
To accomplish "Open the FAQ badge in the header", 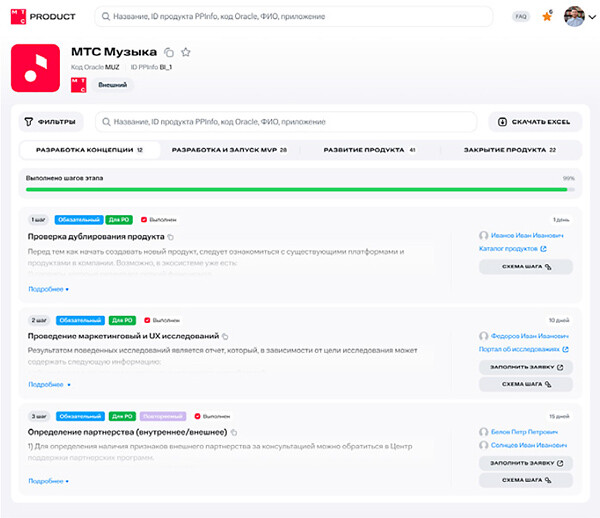I will coord(521,17).
